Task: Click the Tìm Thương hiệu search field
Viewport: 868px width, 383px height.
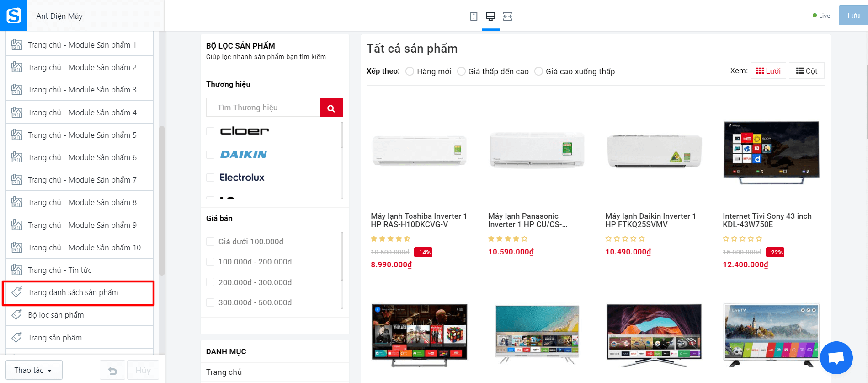Action: click(x=263, y=108)
